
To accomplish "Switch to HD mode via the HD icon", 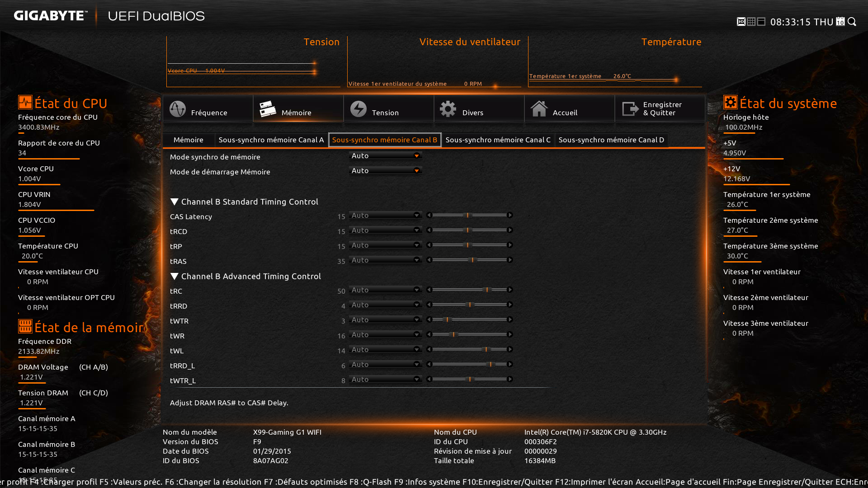I will click(741, 22).
